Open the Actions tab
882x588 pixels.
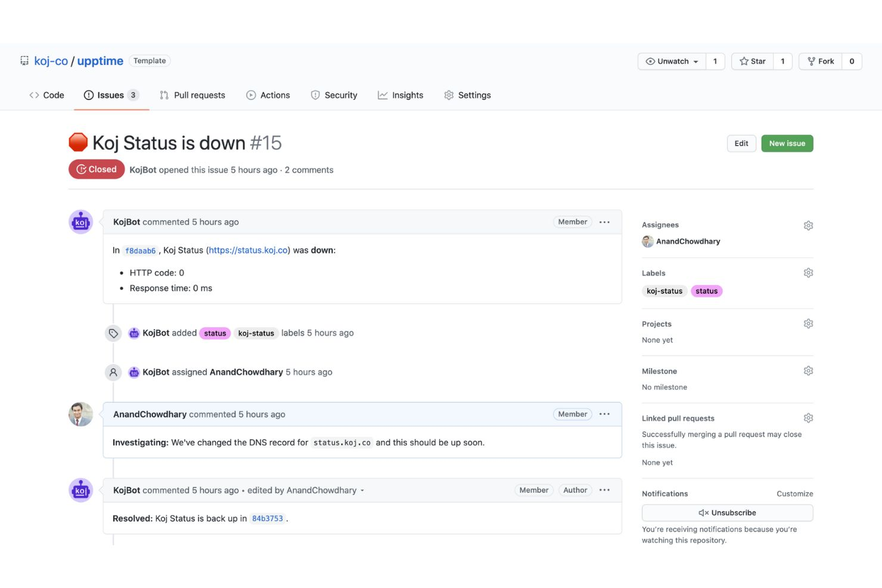268,95
